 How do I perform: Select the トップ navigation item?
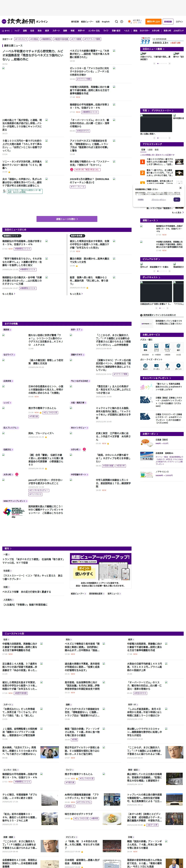click(x=17, y=31)
